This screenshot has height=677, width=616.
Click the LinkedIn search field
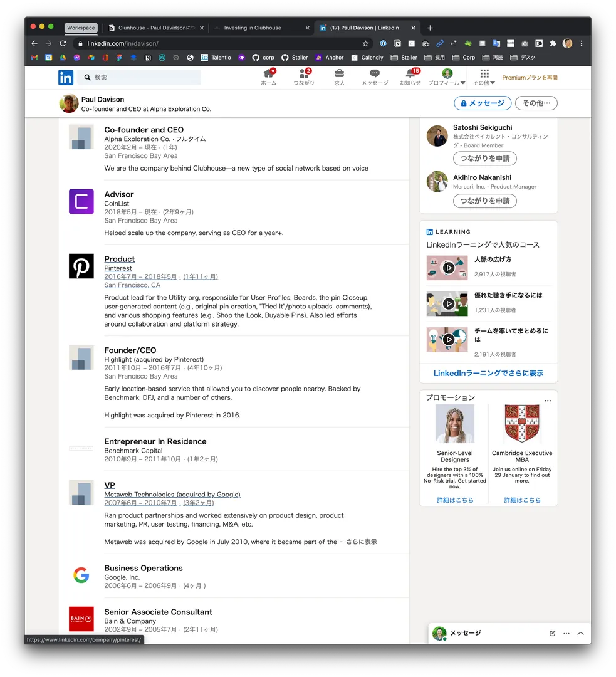click(144, 77)
